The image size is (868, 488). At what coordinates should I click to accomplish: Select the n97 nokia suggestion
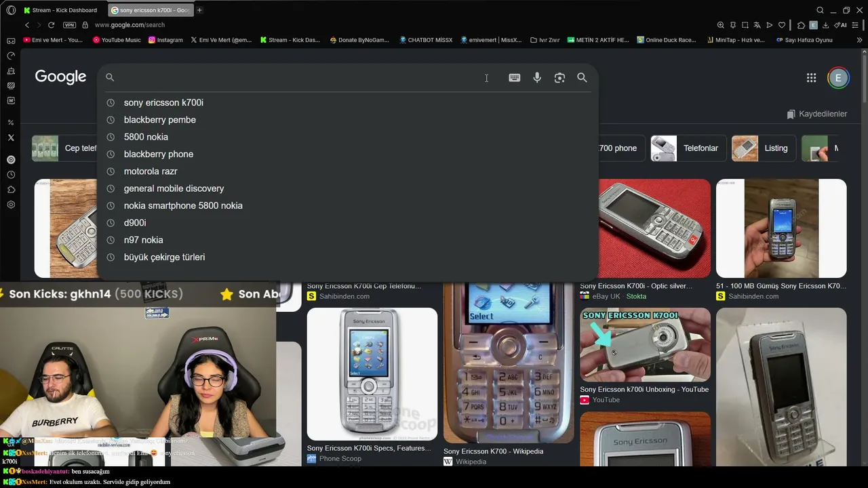pos(347,240)
